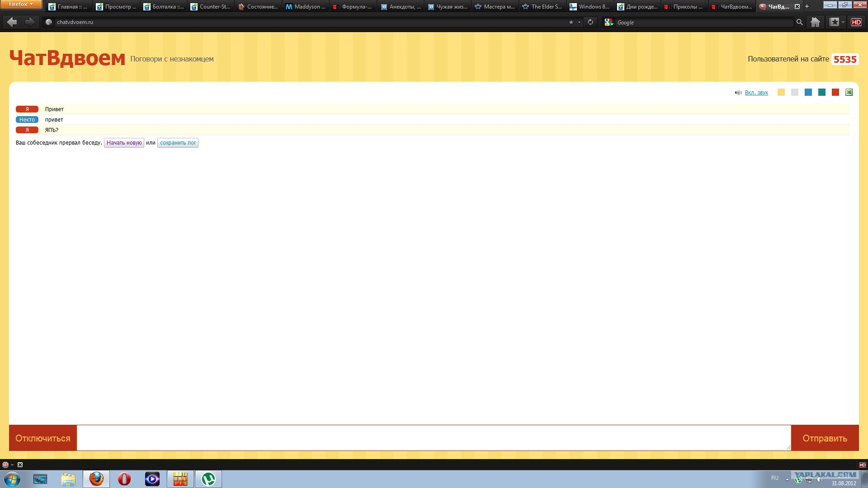The width and height of the screenshot is (868, 488).
Task: Click the Firefox taskbar icon
Action: click(96, 479)
